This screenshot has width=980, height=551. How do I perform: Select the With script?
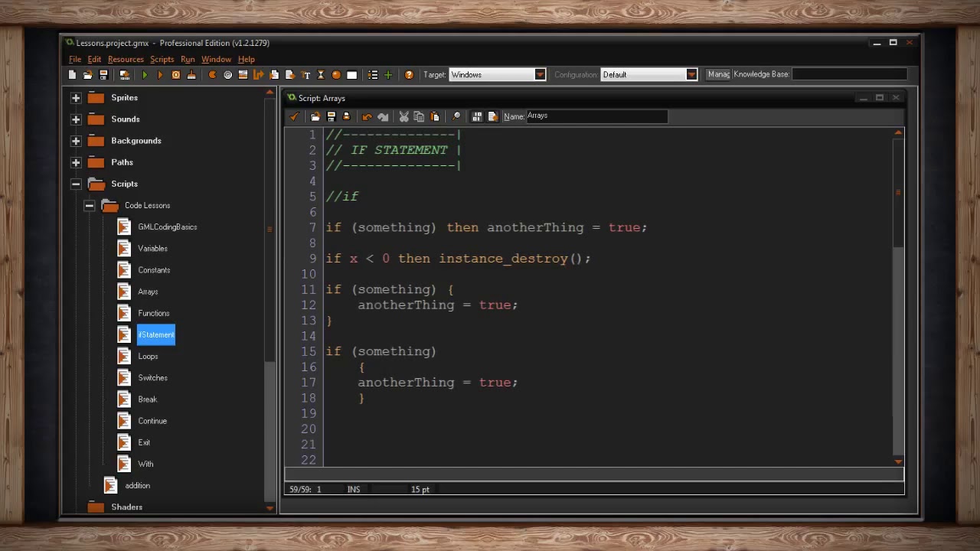[145, 464]
